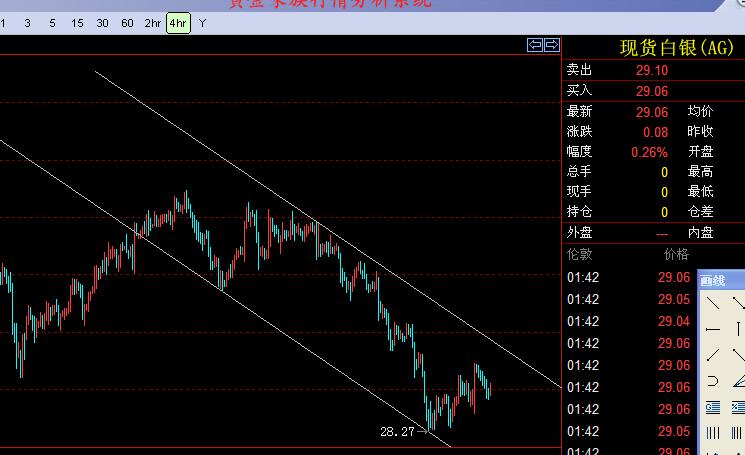Choose the left periodic vertical lines tool
Viewport: 745px width, 455px height.
tap(713, 433)
